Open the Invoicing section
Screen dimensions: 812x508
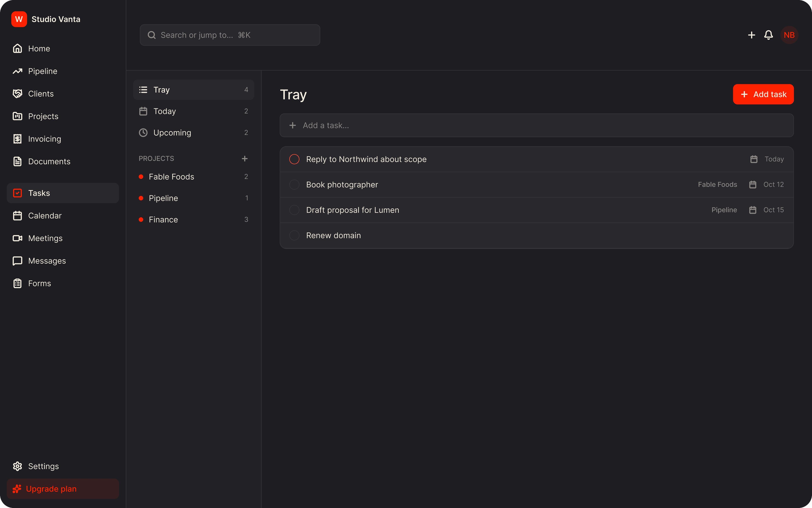point(63,139)
